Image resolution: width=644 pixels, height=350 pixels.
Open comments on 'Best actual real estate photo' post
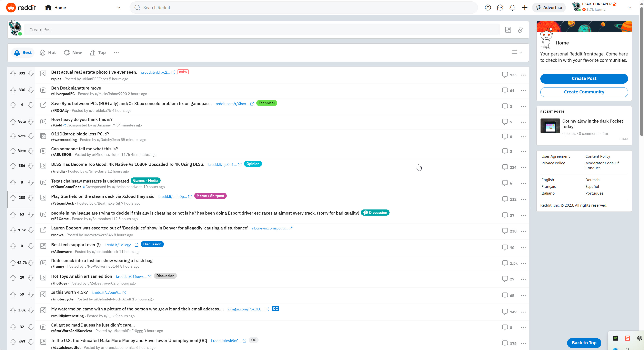pos(509,75)
